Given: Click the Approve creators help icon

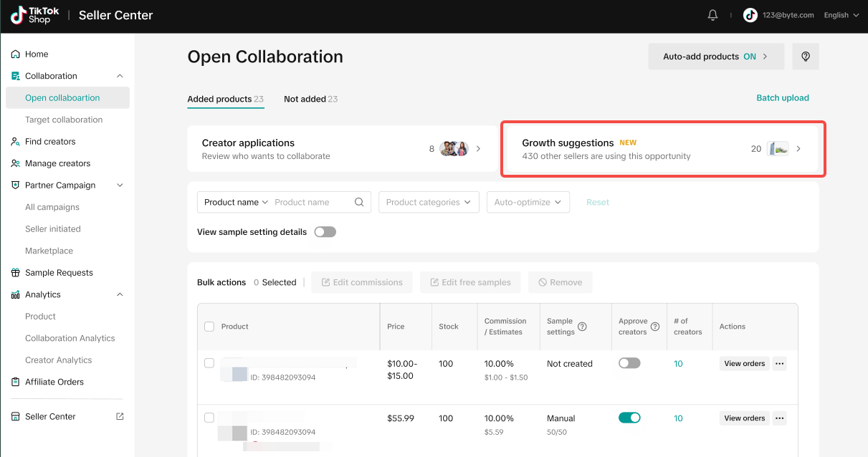Looking at the screenshot, I should 655,327.
